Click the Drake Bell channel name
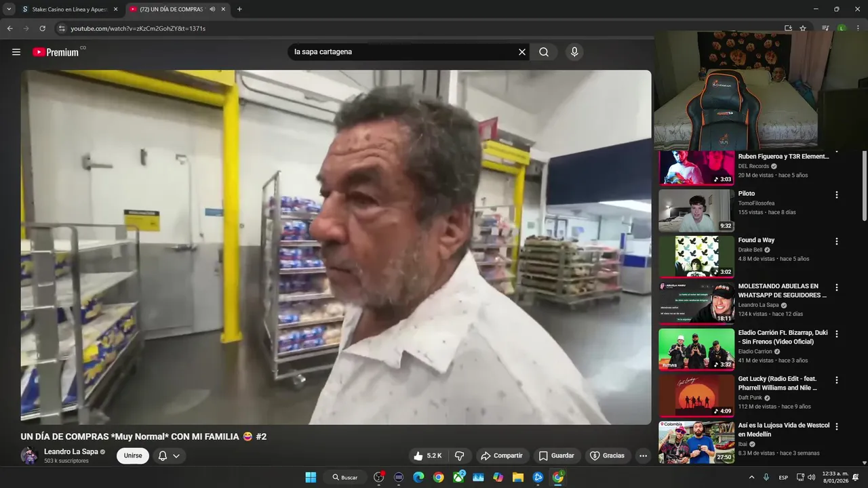This screenshot has height=488, width=868. [x=750, y=249]
